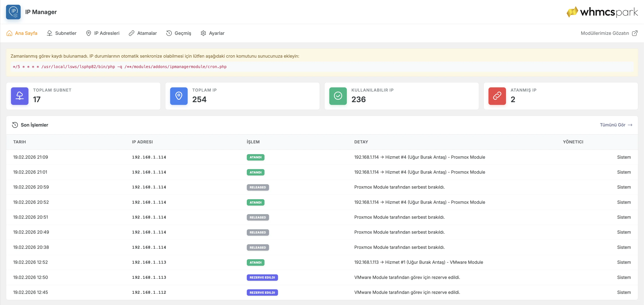Image resolution: width=644 pixels, height=305 pixels.
Task: Click IP 192.168.1.114 in the 20:59 row
Action: click(x=149, y=187)
